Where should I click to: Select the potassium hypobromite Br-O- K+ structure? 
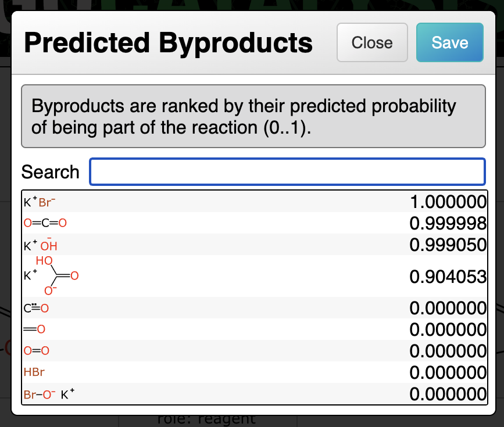[x=49, y=394]
